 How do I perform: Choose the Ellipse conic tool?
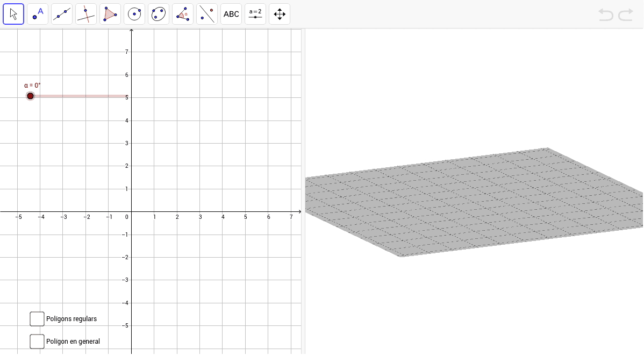[x=159, y=14]
